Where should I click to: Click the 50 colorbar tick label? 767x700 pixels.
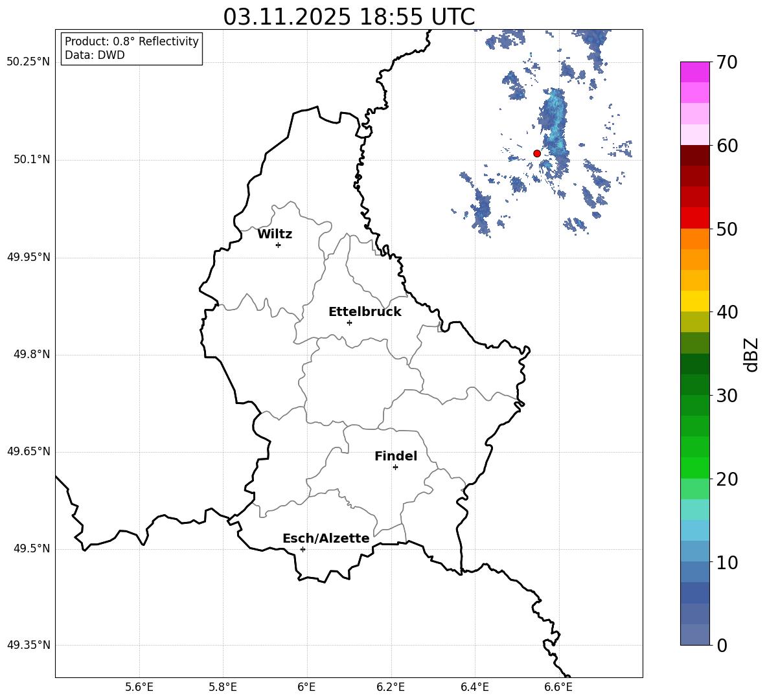tap(727, 229)
